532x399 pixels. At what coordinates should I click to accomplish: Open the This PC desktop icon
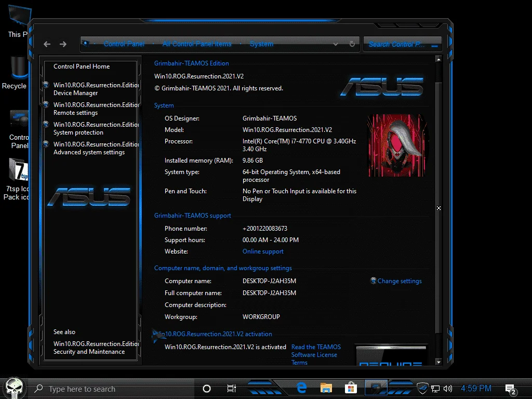point(18,21)
